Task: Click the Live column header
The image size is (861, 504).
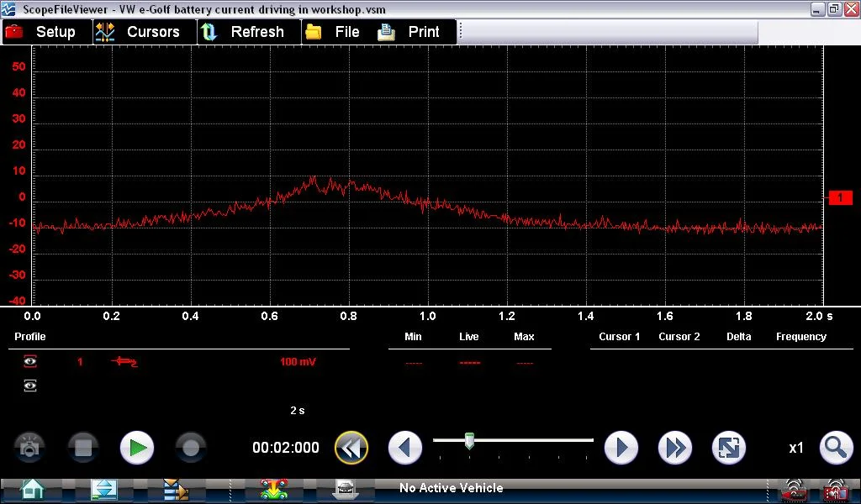Action: tap(469, 337)
